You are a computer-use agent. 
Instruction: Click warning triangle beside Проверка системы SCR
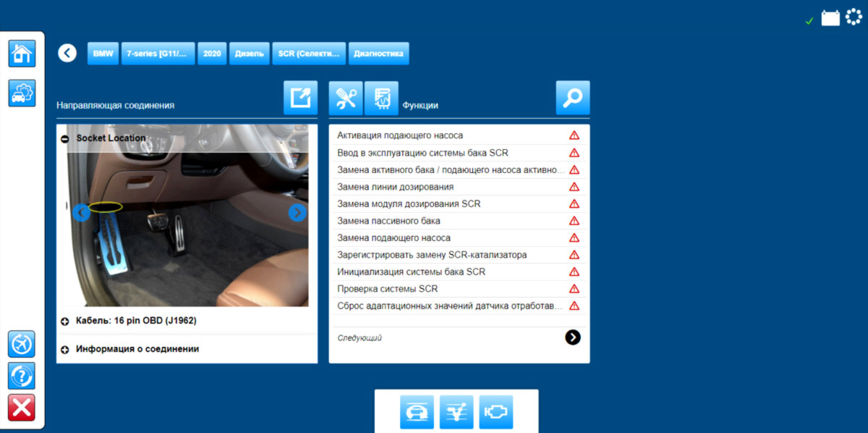pyautogui.click(x=574, y=288)
